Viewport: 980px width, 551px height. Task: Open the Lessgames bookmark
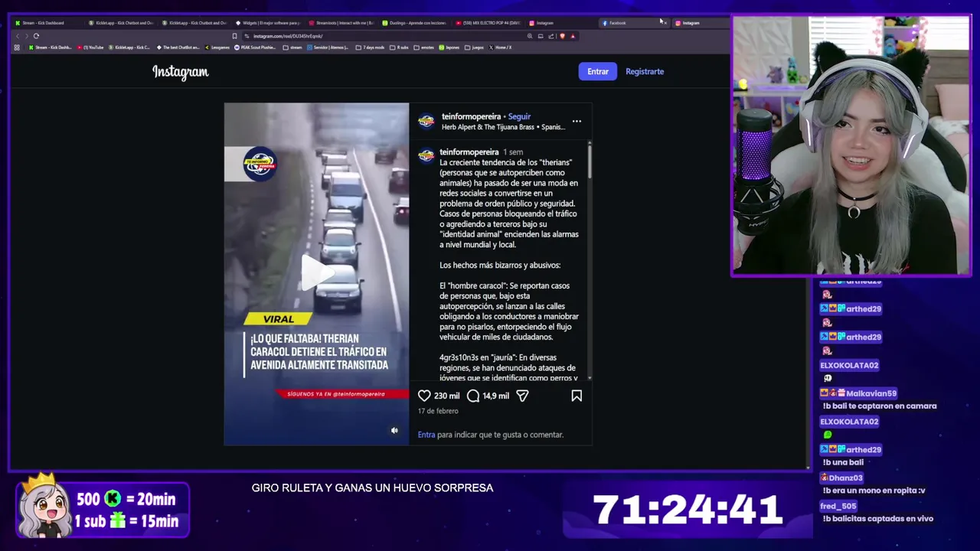217,47
